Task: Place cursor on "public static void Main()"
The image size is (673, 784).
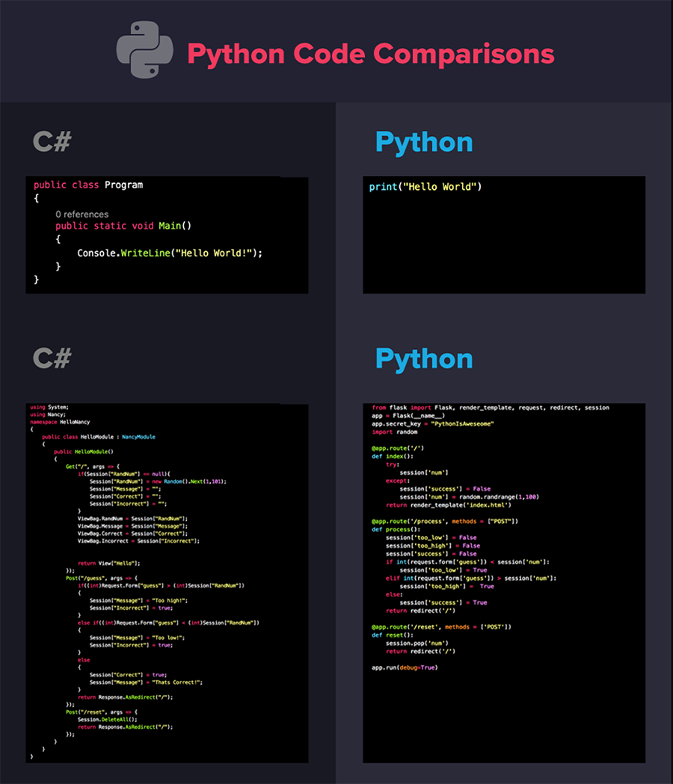Action: [x=123, y=226]
